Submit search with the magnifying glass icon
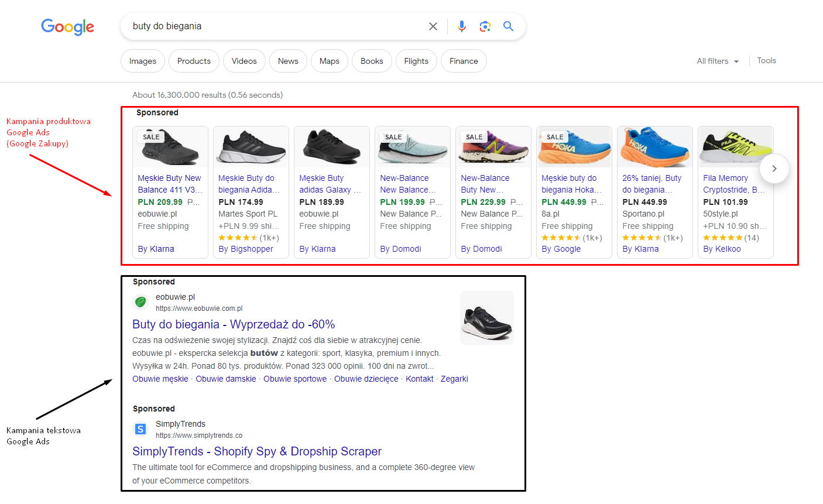This screenshot has width=823, height=504. 508,26
